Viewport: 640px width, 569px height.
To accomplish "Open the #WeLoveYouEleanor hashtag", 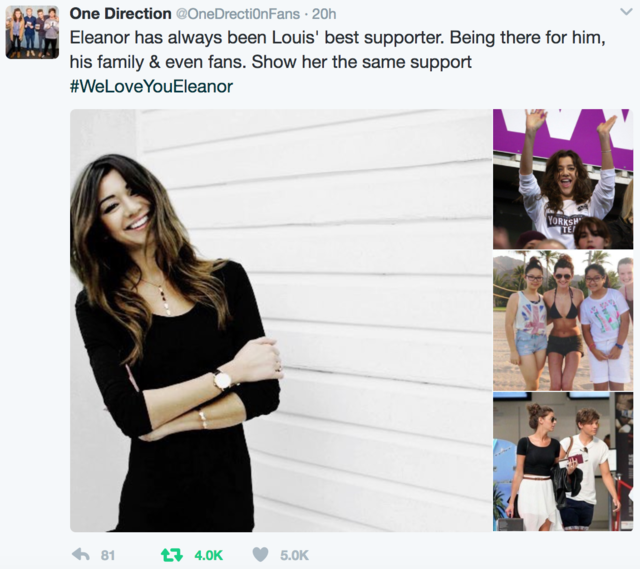I will coord(151,87).
